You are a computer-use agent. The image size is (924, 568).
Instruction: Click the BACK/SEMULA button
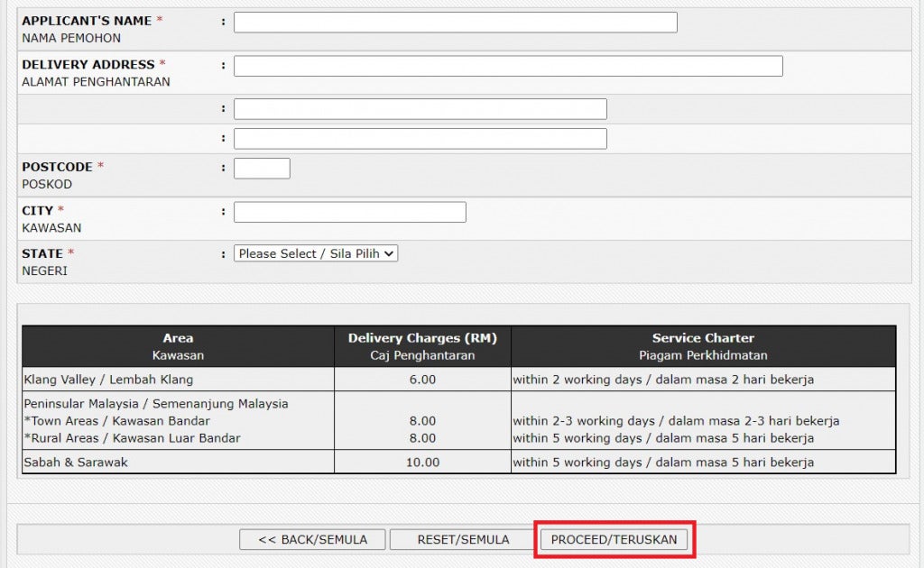click(312, 538)
